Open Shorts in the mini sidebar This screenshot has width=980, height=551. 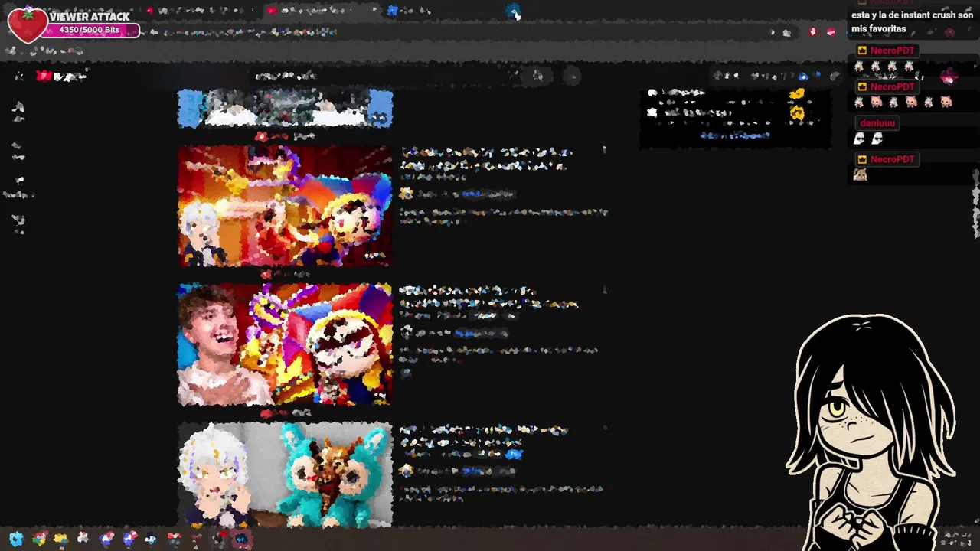tap(18, 151)
